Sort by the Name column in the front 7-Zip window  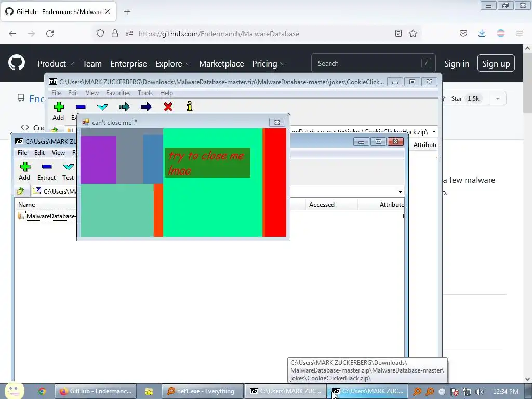tap(46, 205)
